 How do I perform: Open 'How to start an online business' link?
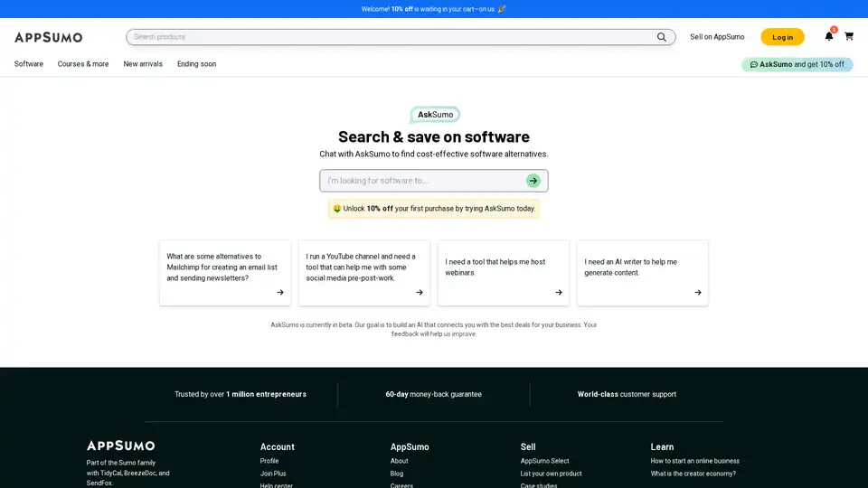point(694,461)
